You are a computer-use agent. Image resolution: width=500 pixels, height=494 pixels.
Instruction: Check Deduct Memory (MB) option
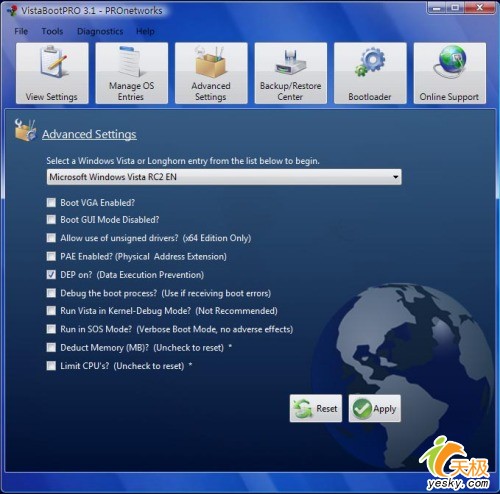(x=51, y=347)
